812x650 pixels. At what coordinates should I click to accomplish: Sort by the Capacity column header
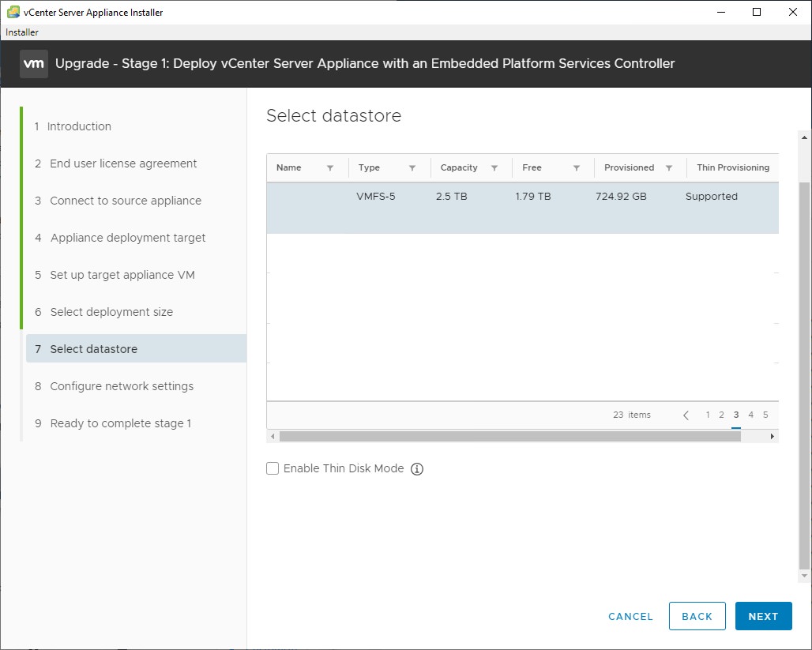pos(459,167)
